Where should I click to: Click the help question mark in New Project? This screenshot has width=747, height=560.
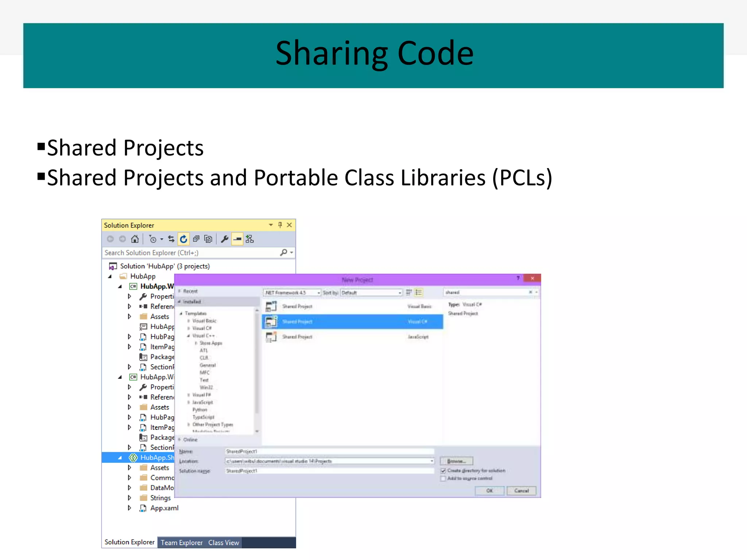[x=518, y=278]
